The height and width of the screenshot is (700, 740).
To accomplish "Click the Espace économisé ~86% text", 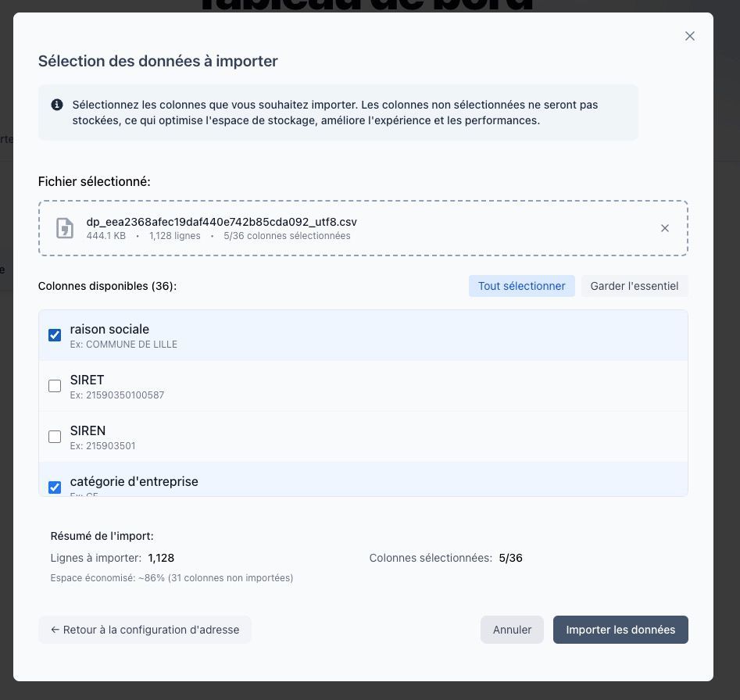I will (171, 577).
